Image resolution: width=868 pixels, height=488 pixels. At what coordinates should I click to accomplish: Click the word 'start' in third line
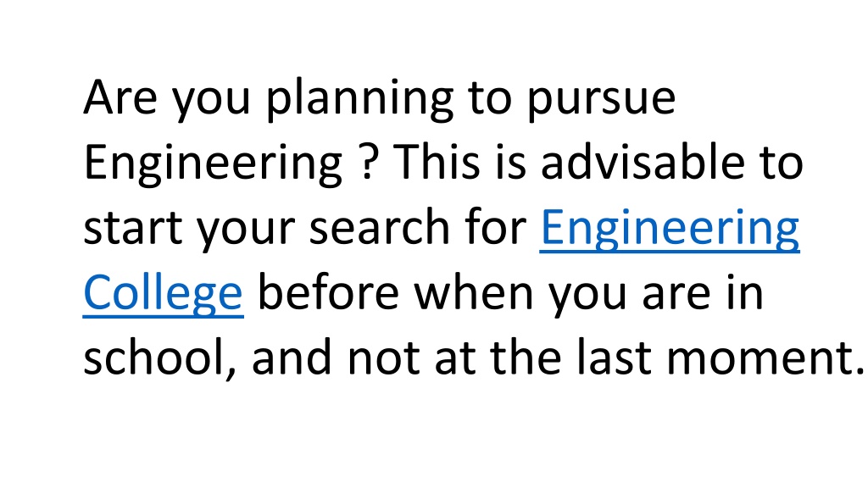(x=133, y=228)
